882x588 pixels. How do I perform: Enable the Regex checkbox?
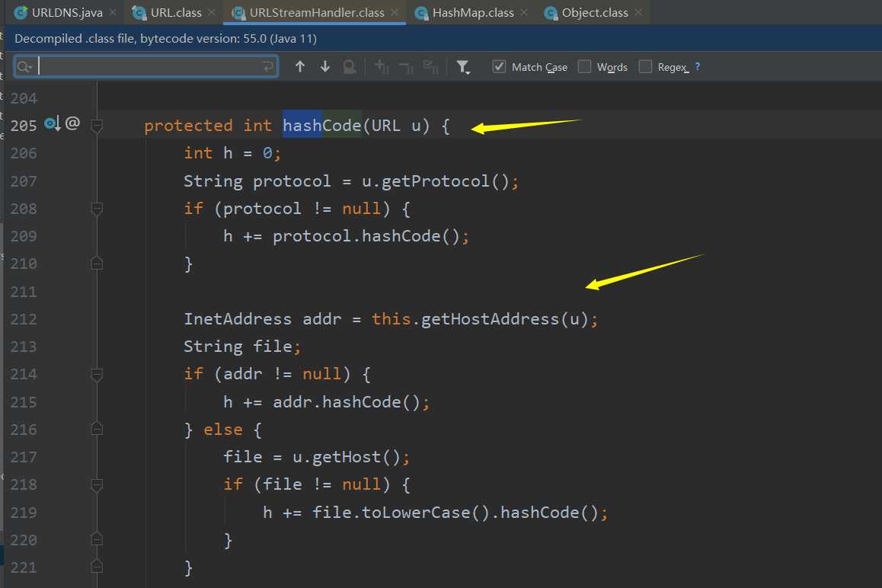pos(646,67)
